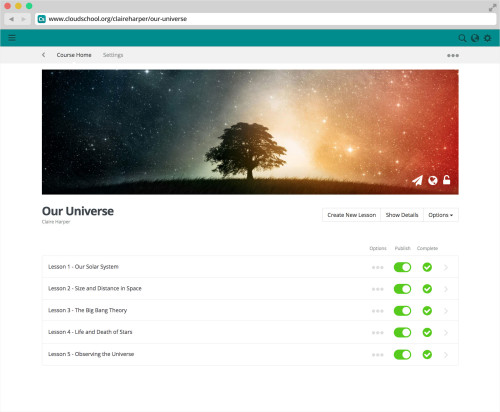Open Lesson 2 with its right chevron
500x412 pixels.
click(x=446, y=289)
